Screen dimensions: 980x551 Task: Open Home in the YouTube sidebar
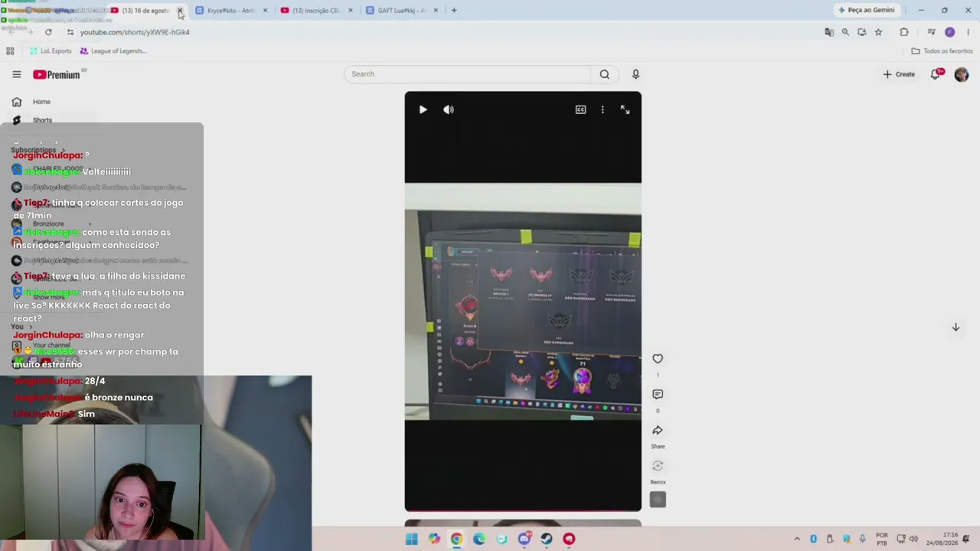coord(41,102)
